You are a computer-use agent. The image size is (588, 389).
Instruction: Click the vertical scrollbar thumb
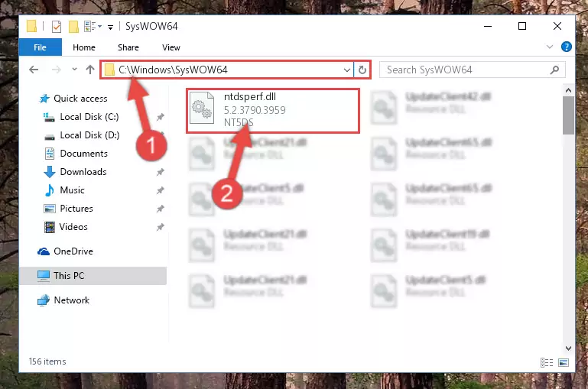(568, 115)
